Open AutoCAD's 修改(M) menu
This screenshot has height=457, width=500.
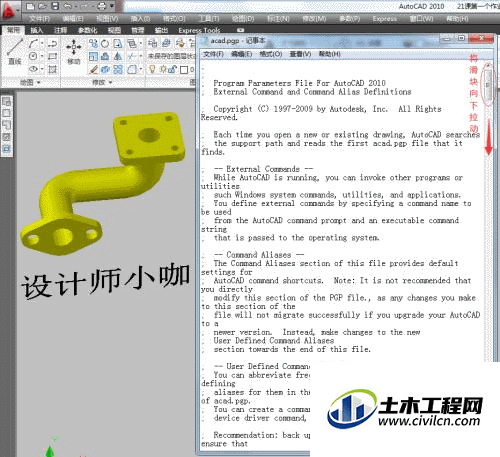[314, 19]
